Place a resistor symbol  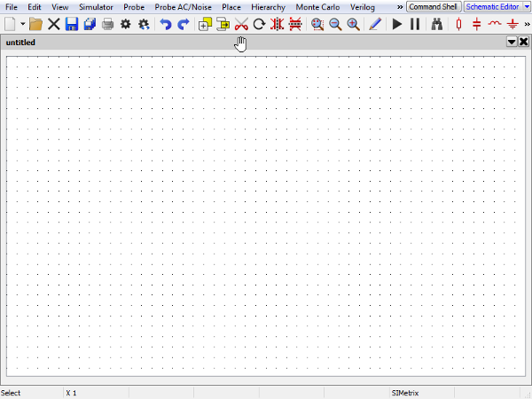(458, 24)
